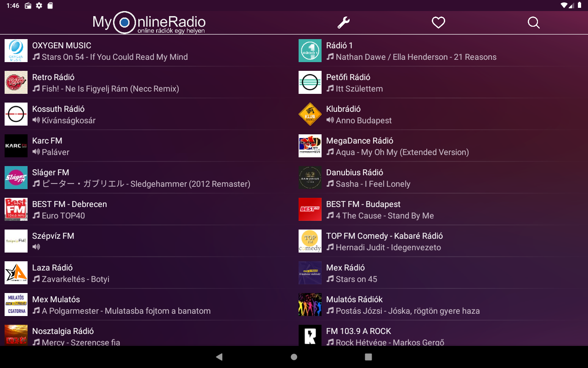This screenshot has height=368, width=588.
Task: Tap the Laza Rádió logo
Action: point(16,273)
